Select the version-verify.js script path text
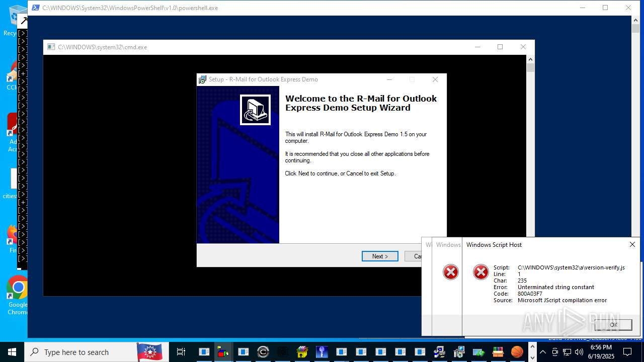Viewport: 644px width, 362px height. (571, 267)
